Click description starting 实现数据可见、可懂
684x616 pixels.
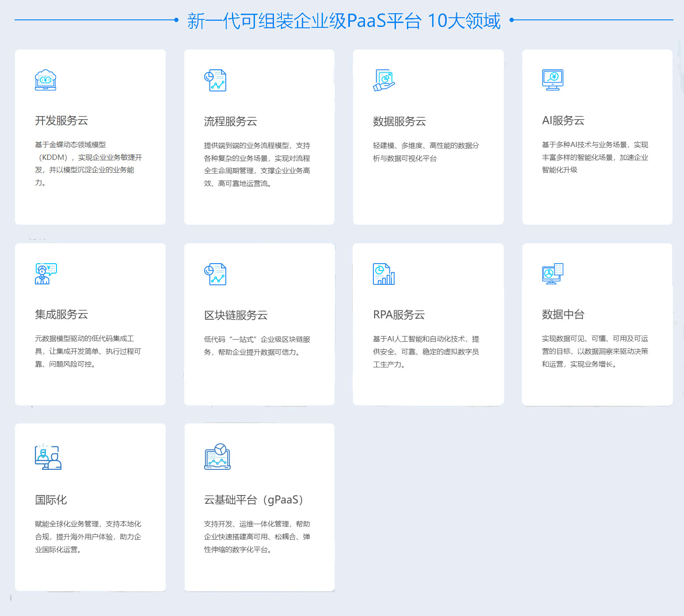[x=595, y=351]
